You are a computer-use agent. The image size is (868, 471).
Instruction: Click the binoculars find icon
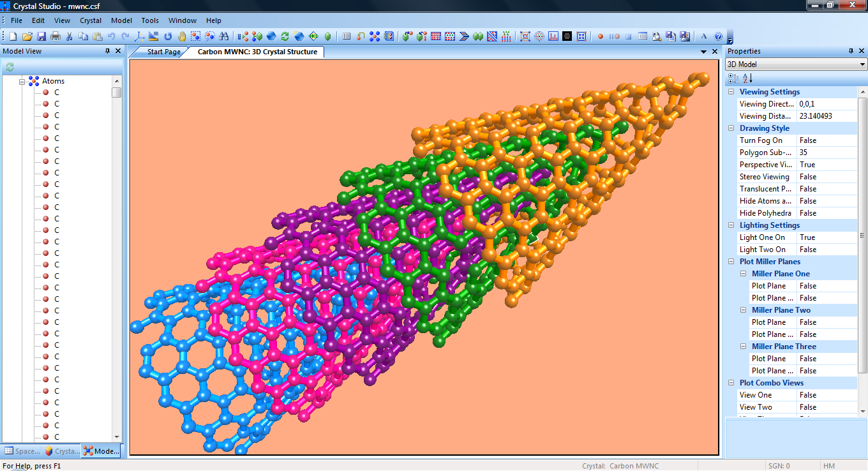coord(223,36)
